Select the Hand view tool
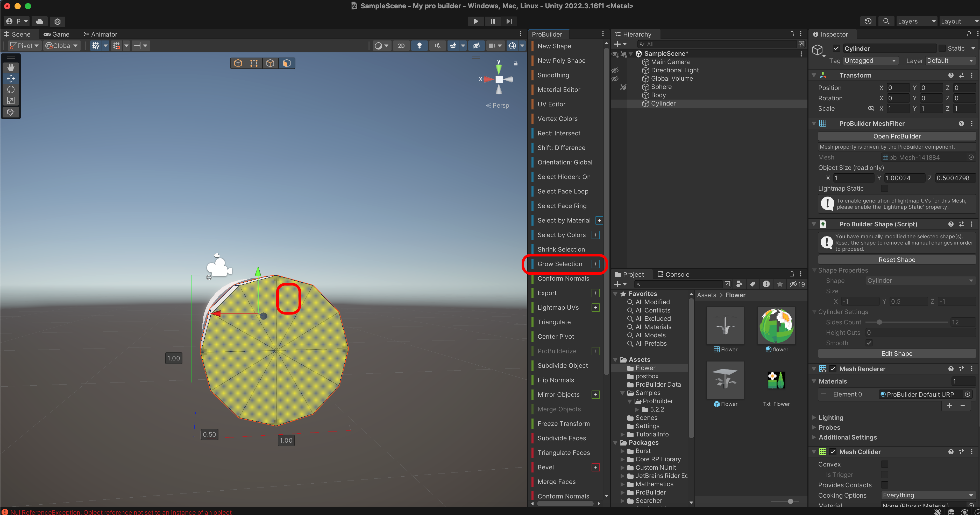Viewport: 980px width, 515px height. 11,67
